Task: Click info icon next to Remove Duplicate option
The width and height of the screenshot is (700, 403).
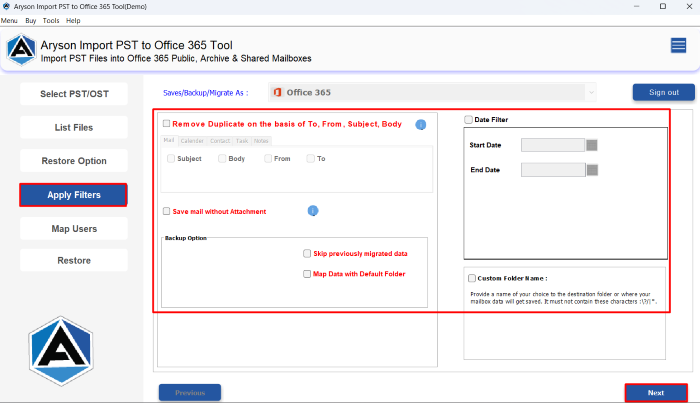Action: [421, 125]
